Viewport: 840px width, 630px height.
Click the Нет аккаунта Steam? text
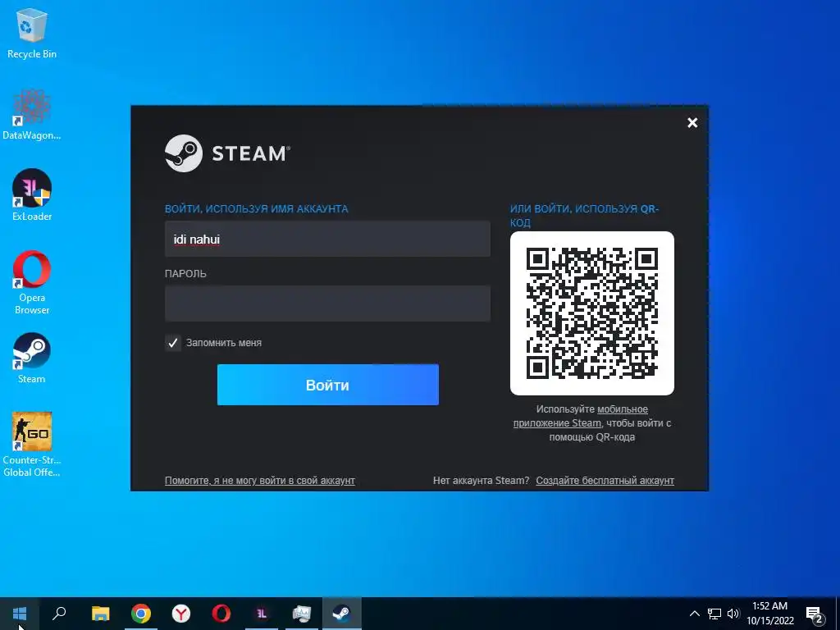coord(481,481)
